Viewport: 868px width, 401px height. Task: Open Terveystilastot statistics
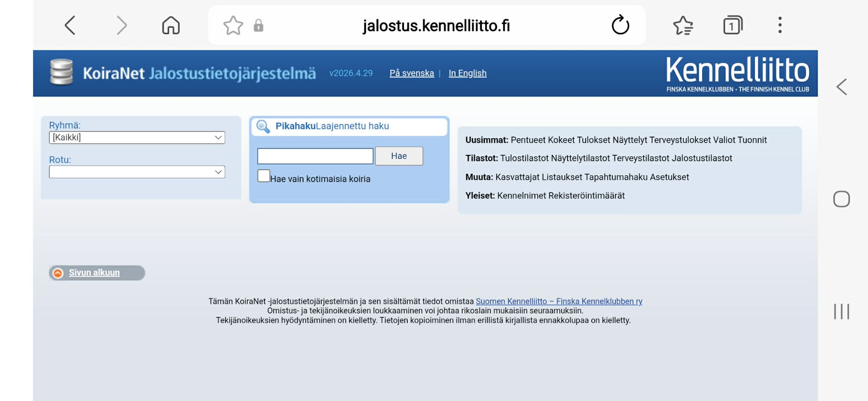tap(641, 158)
